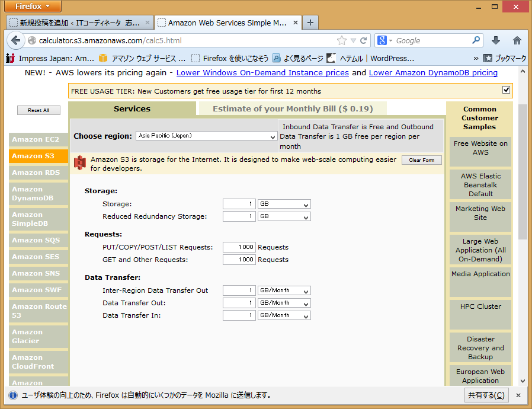Image resolution: width=532 pixels, height=409 pixels.
Task: Load the Marketing Web Site sample
Action: (480, 217)
